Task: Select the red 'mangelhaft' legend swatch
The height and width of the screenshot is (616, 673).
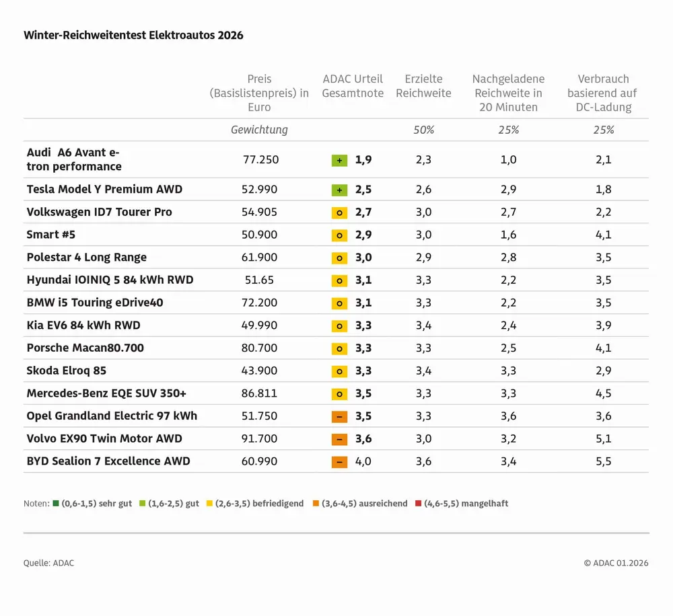Action: click(419, 503)
